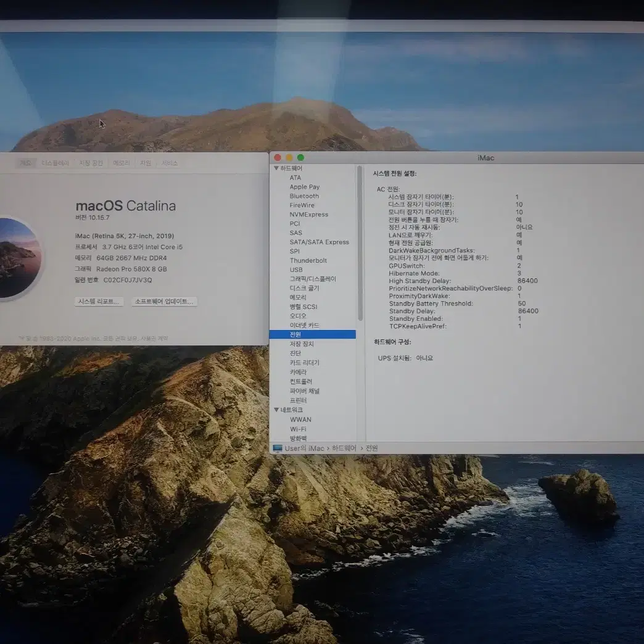644x644 pixels.
Task: Switch to the 지원 tab
Action: (x=146, y=163)
